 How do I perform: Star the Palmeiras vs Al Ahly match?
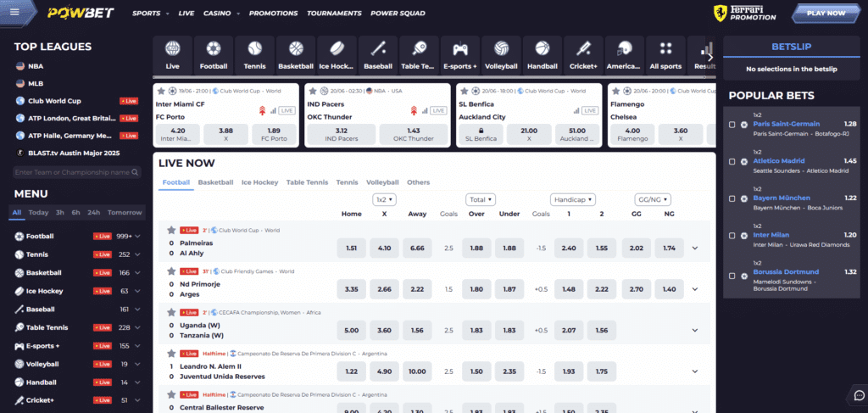pyautogui.click(x=171, y=230)
